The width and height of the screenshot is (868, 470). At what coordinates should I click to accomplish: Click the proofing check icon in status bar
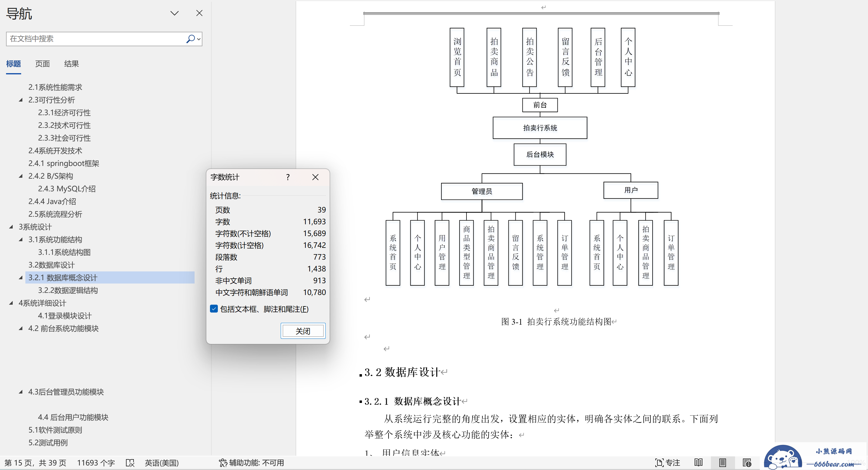130,463
